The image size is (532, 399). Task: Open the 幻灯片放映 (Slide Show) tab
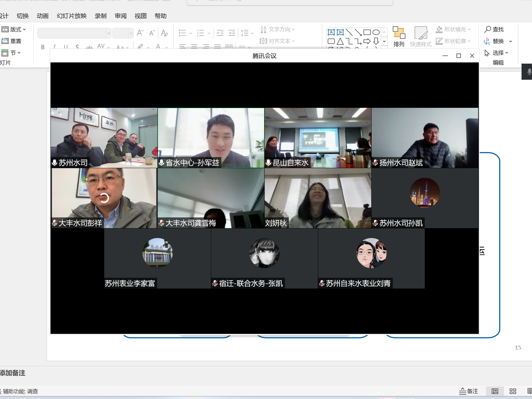72,16
